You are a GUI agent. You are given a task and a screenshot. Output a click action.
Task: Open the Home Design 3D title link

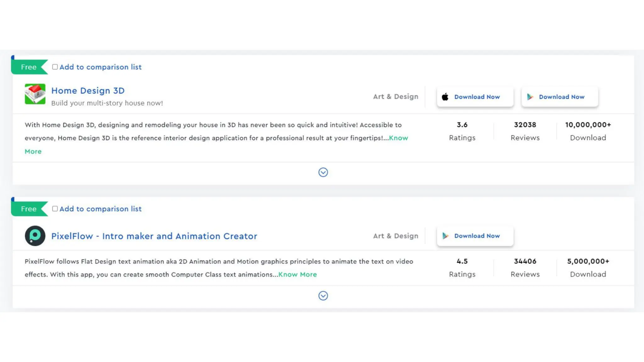point(88,90)
